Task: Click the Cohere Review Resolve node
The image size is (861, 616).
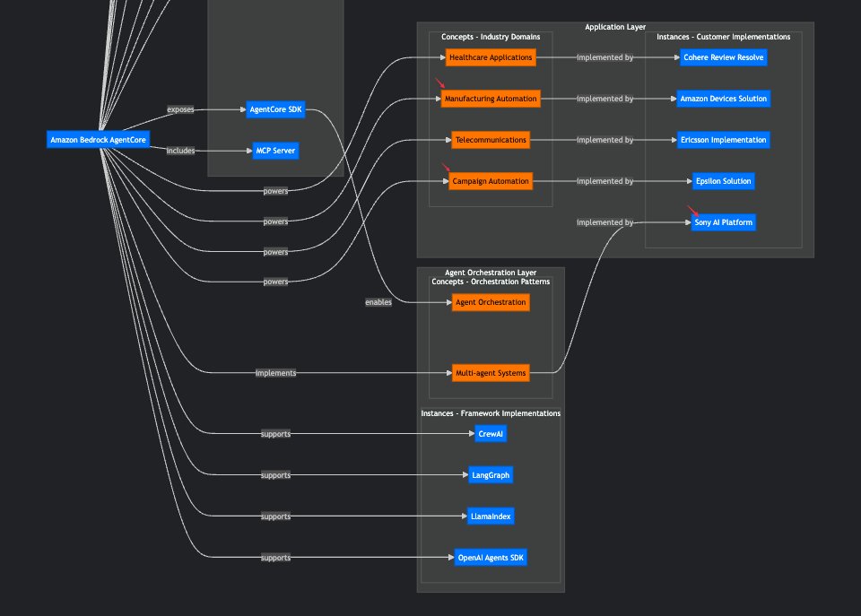Action: [723, 57]
